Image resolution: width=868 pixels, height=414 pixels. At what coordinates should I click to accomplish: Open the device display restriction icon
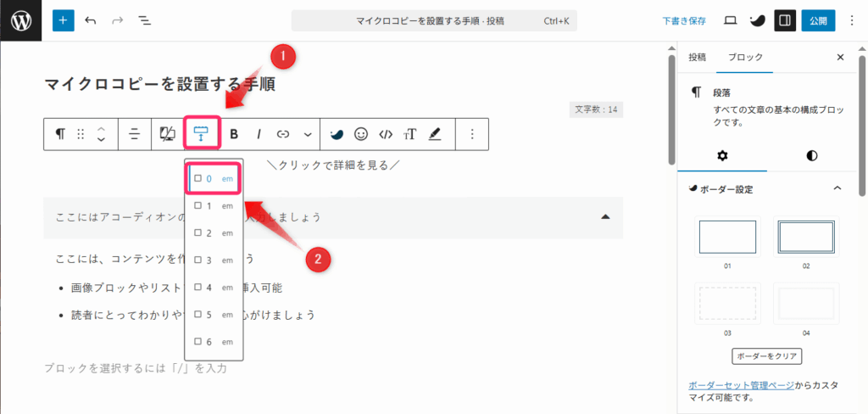pyautogui.click(x=168, y=134)
